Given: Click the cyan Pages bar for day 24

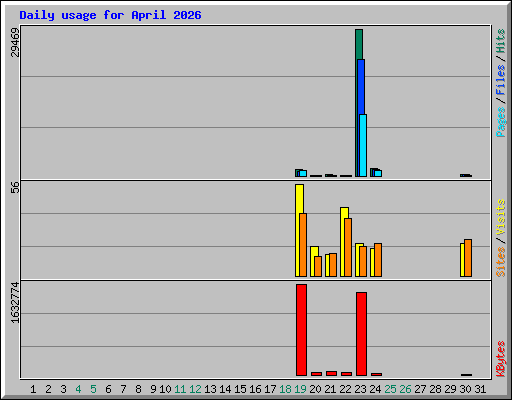Looking at the screenshot, I should (378, 174).
